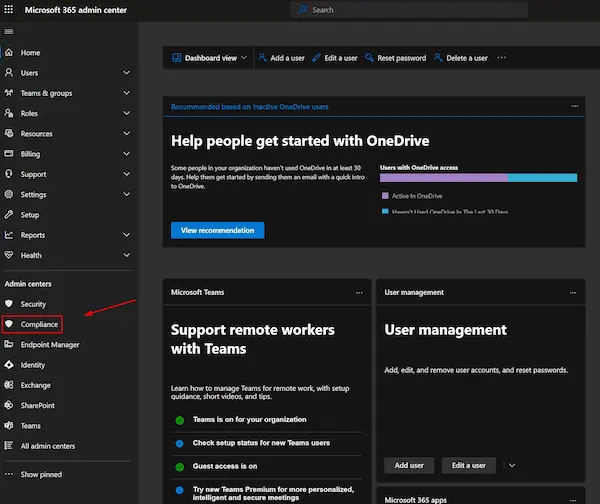Expand the Settings section chevron
This screenshot has height=504, width=600.
point(126,194)
